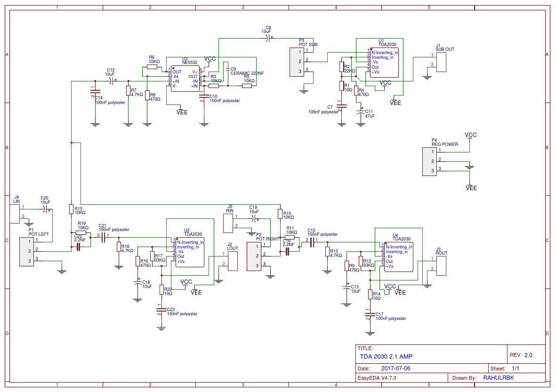Click the C7 100nF polyester capacitor symbol
The image size is (556, 392).
pos(341,105)
